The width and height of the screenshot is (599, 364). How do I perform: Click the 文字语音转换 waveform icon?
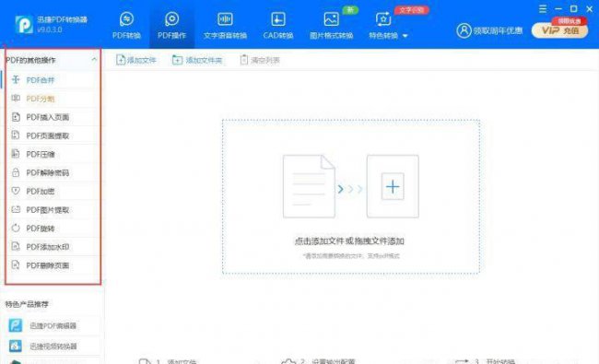point(225,18)
